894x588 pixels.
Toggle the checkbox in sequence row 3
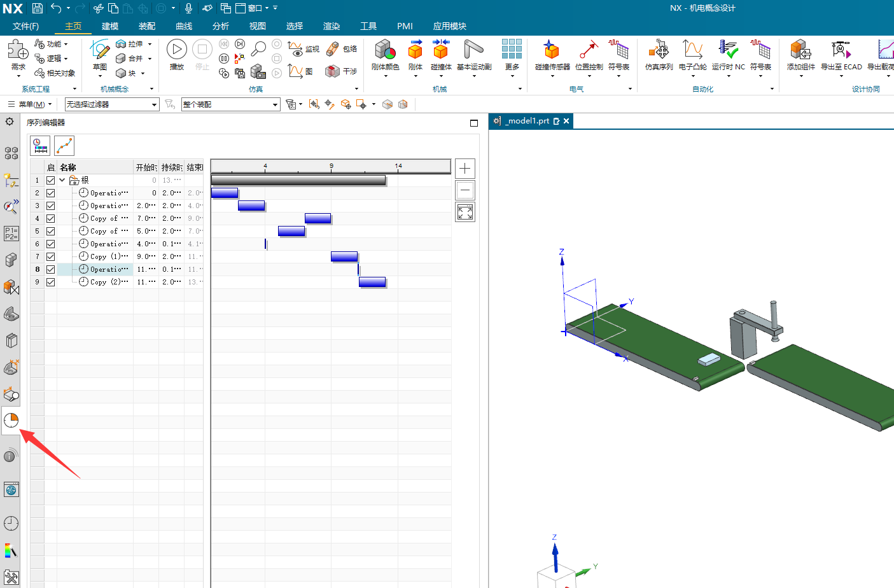pyautogui.click(x=50, y=206)
